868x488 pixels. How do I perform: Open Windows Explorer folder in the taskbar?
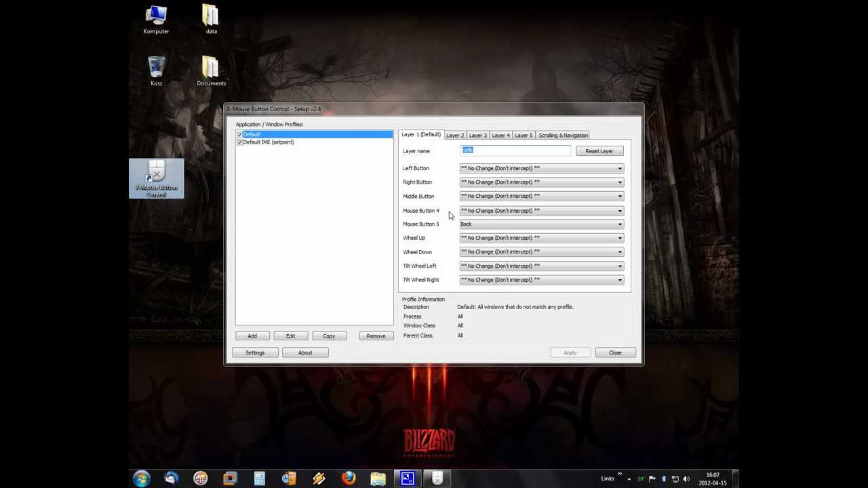(x=378, y=479)
